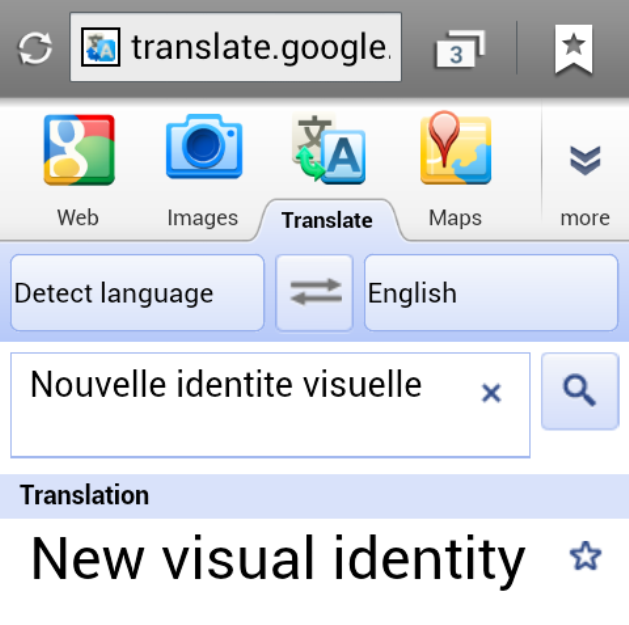Swap source and target languages
629x625 pixels.
tap(314, 292)
